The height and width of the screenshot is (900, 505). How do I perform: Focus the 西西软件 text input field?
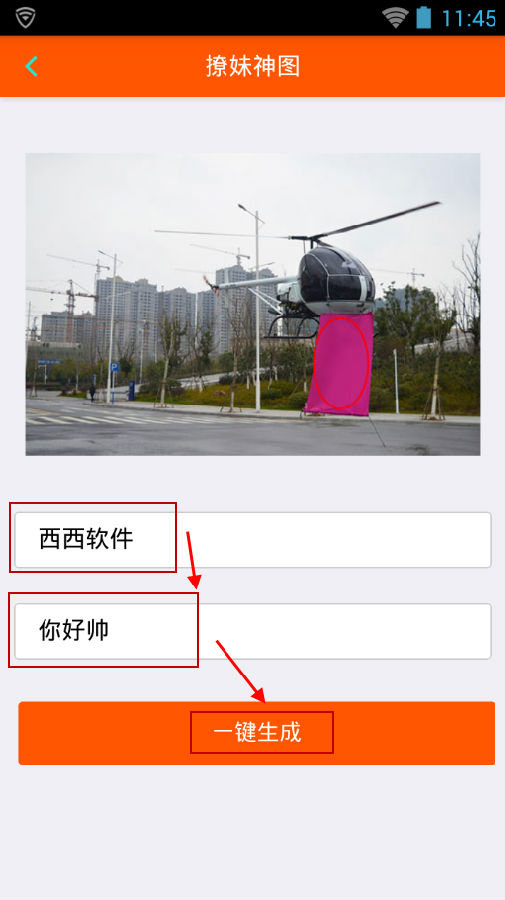pyautogui.click(x=252, y=540)
